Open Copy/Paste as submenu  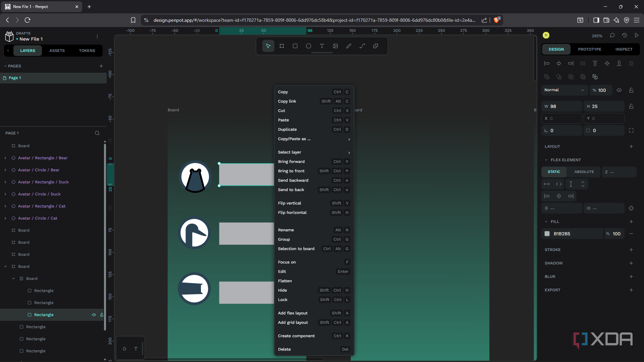pyautogui.click(x=314, y=139)
